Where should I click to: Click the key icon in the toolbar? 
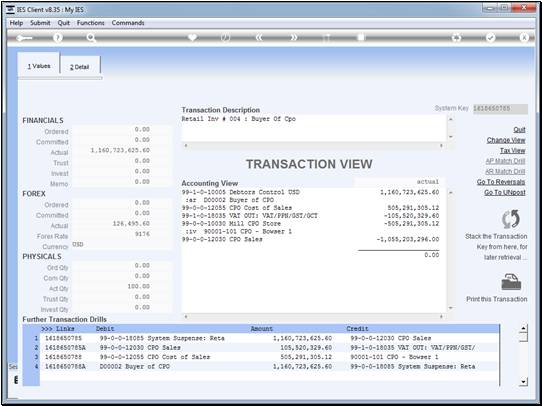tap(24, 38)
